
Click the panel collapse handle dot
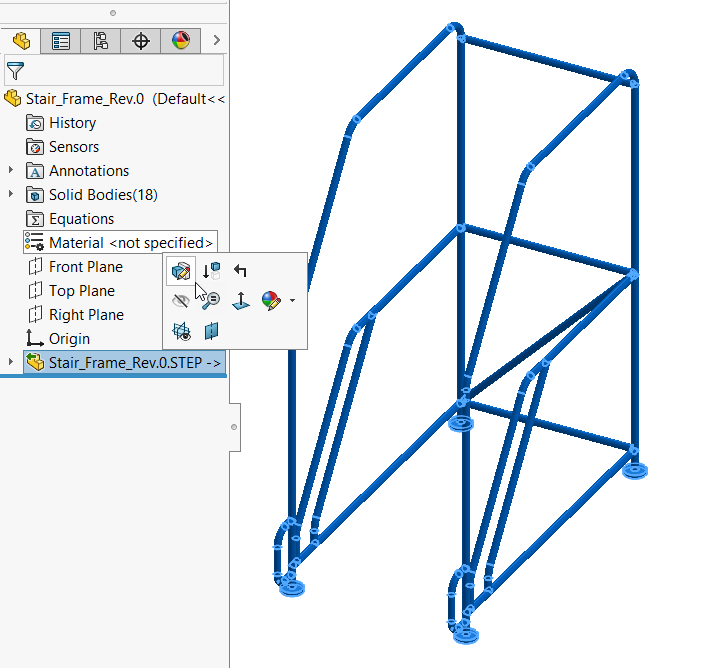234,427
